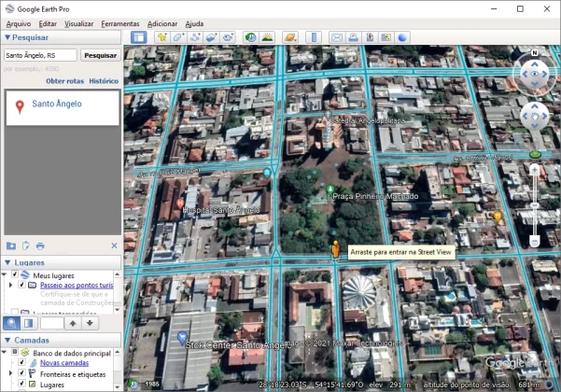The width and height of the screenshot is (561, 392).
Task: Click Catedral Angelopolitana place marker
Action: [328, 115]
